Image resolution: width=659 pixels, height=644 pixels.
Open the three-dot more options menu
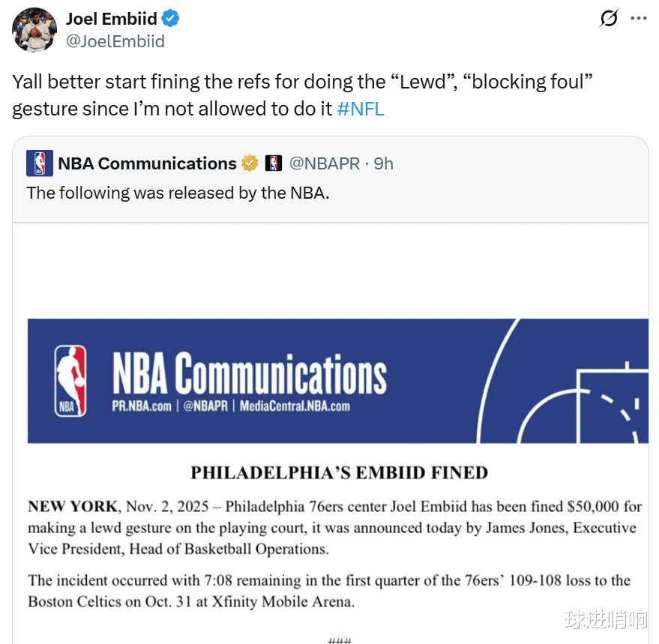[638, 19]
